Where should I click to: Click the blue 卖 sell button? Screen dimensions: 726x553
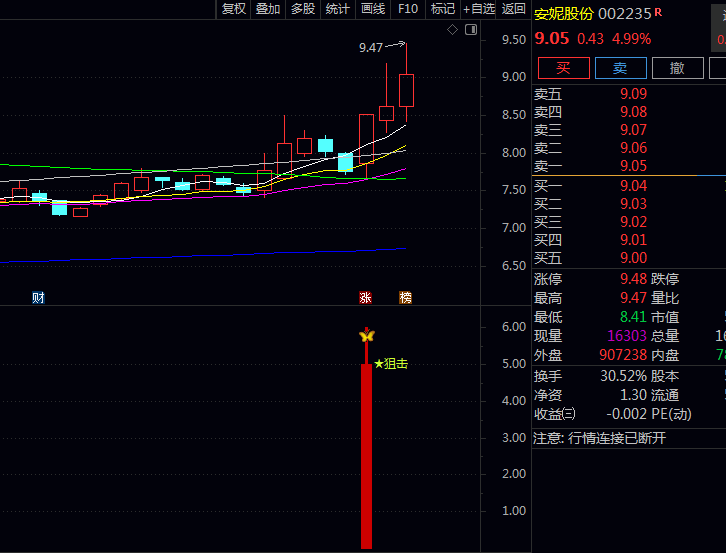pos(620,68)
